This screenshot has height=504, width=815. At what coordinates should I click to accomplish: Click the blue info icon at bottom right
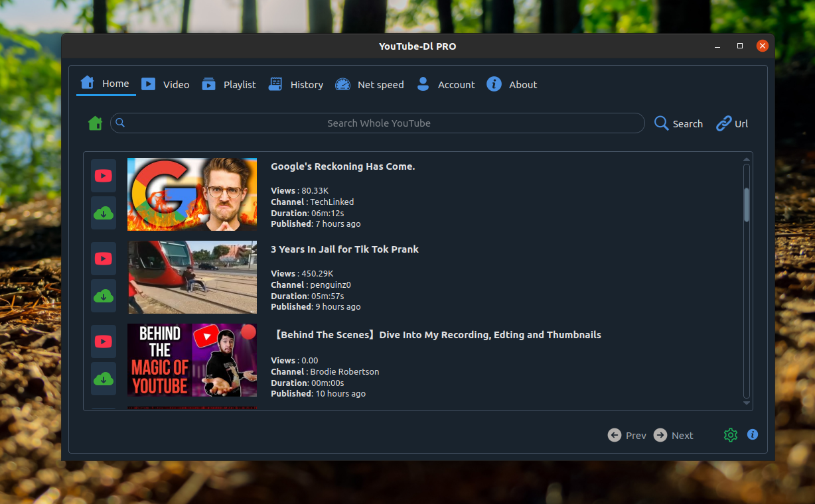click(x=753, y=434)
